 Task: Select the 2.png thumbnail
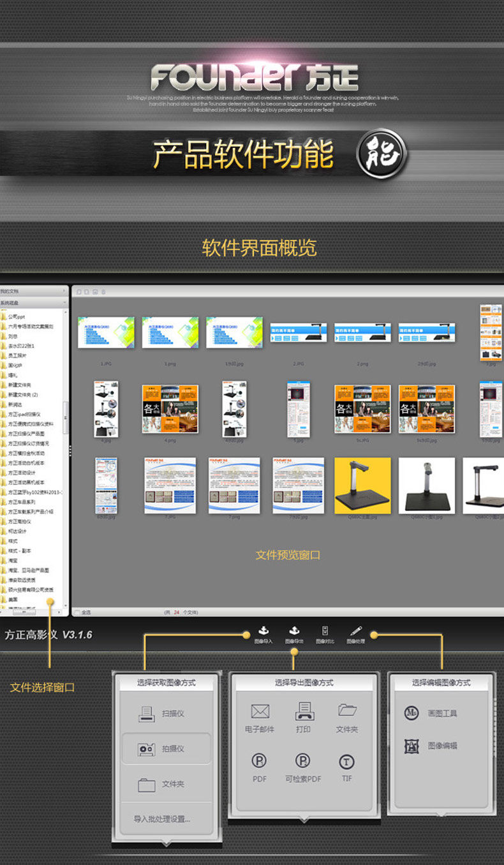(362, 332)
